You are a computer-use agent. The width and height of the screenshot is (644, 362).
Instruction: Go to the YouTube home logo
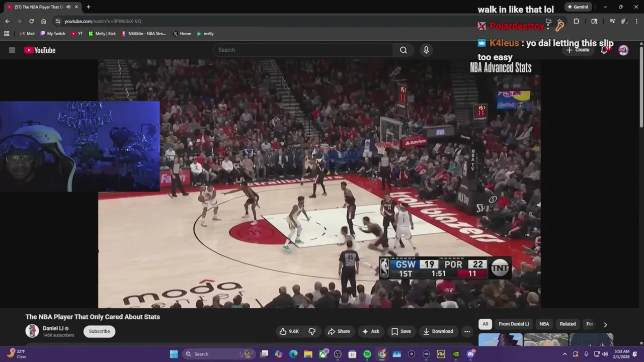[40, 50]
